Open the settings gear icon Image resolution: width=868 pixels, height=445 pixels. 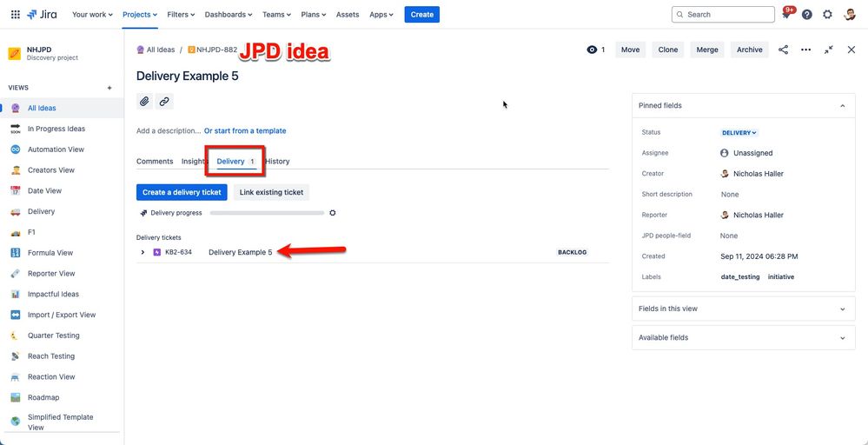coord(827,15)
